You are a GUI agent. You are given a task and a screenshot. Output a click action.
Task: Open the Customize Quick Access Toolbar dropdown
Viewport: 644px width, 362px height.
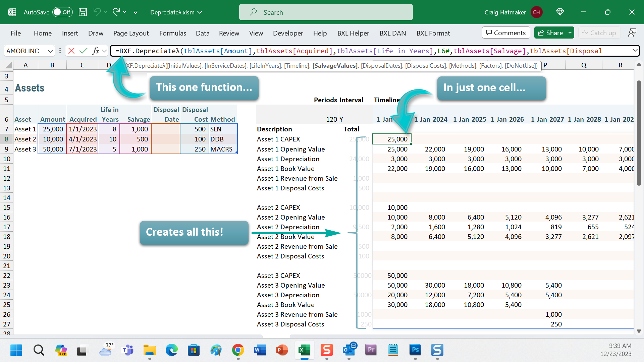point(136,12)
